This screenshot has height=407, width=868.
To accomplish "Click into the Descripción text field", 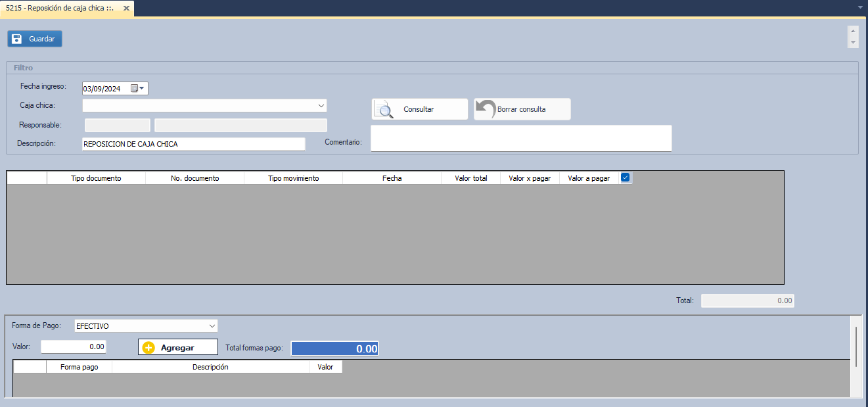I will pyautogui.click(x=193, y=144).
